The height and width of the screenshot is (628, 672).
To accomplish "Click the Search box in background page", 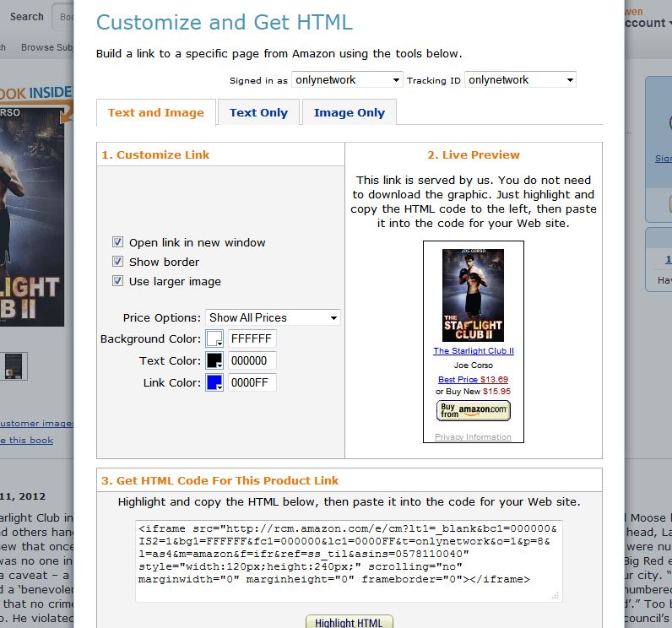I will point(62,17).
